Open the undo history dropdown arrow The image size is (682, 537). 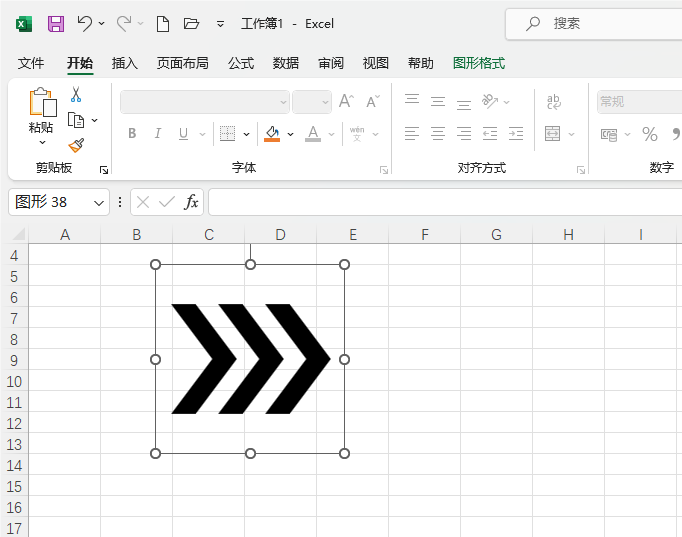tap(101, 23)
